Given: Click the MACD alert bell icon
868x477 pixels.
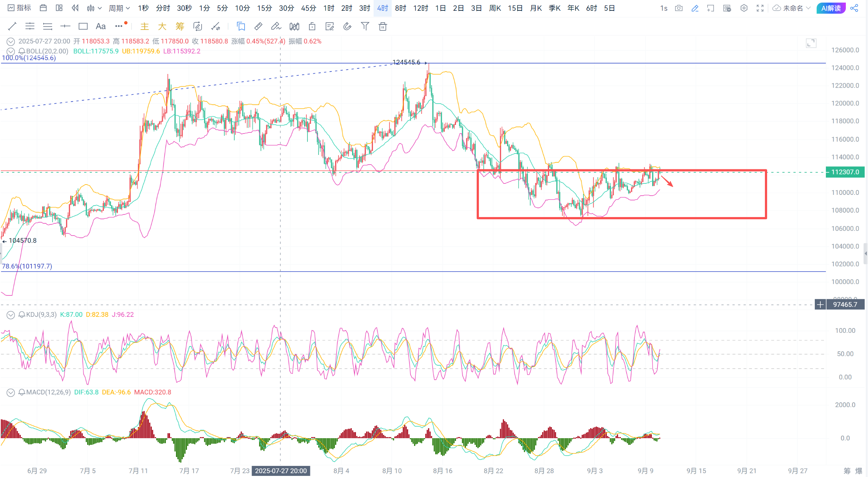Looking at the screenshot, I should click(x=22, y=392).
